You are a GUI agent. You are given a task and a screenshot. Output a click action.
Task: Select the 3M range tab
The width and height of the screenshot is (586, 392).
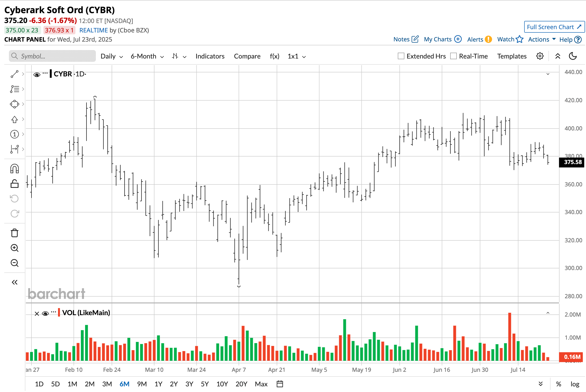pyautogui.click(x=107, y=384)
